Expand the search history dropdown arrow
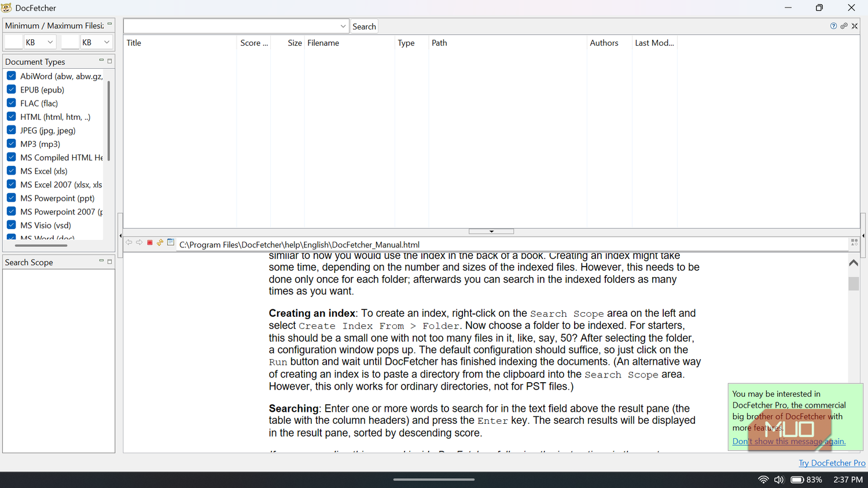The width and height of the screenshot is (868, 488). point(343,26)
